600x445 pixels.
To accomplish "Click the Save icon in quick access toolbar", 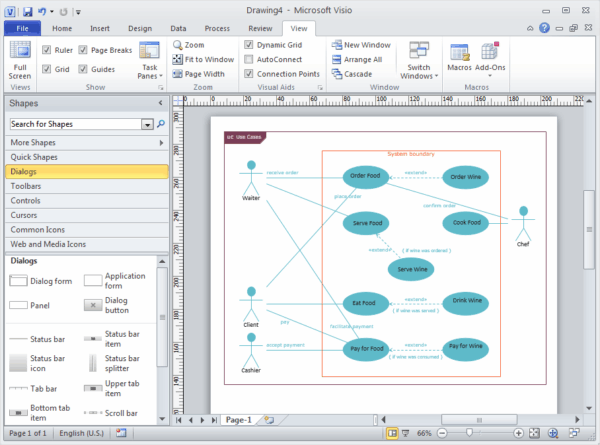I will 27,11.
